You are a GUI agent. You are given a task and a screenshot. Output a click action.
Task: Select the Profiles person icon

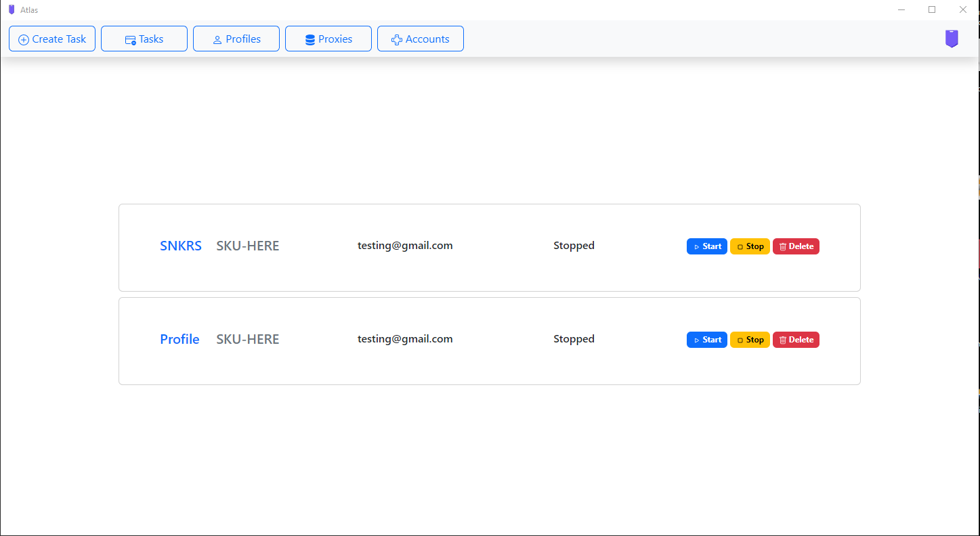pos(217,39)
